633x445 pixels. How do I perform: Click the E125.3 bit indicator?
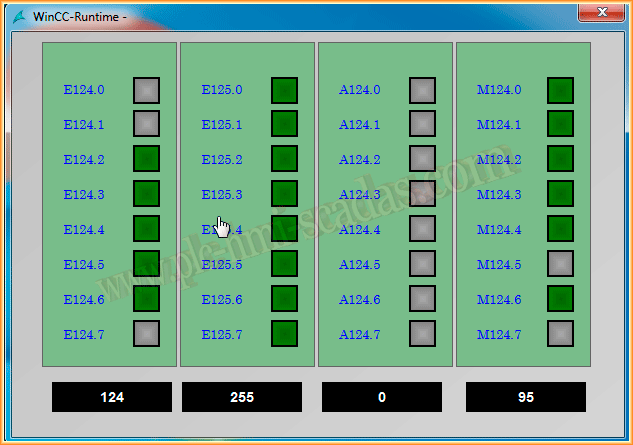285,194
